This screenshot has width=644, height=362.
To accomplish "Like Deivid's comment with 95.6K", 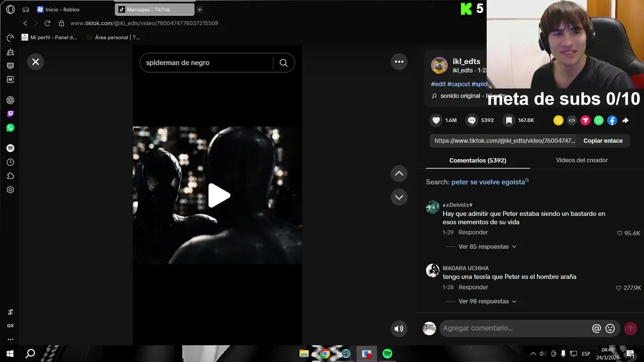I will (620, 233).
